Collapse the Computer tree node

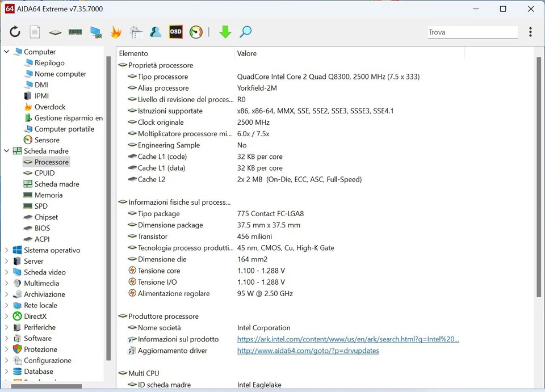pos(7,52)
